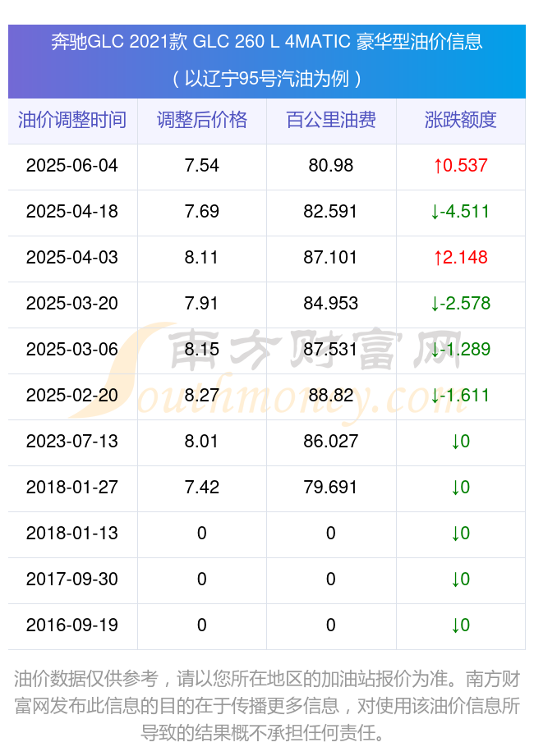Image resolution: width=534 pixels, height=756 pixels.
Task: Click the fuel cost 84.953
Action: click(x=331, y=303)
